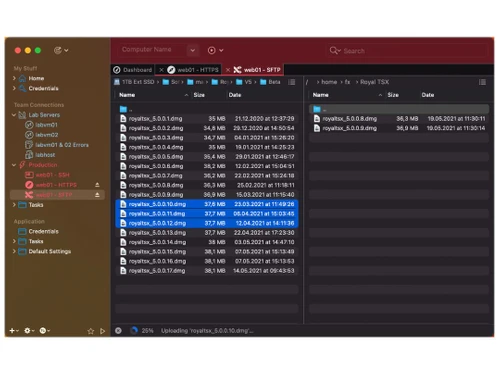Click the connect target icon in toolbar

pyautogui.click(x=211, y=50)
